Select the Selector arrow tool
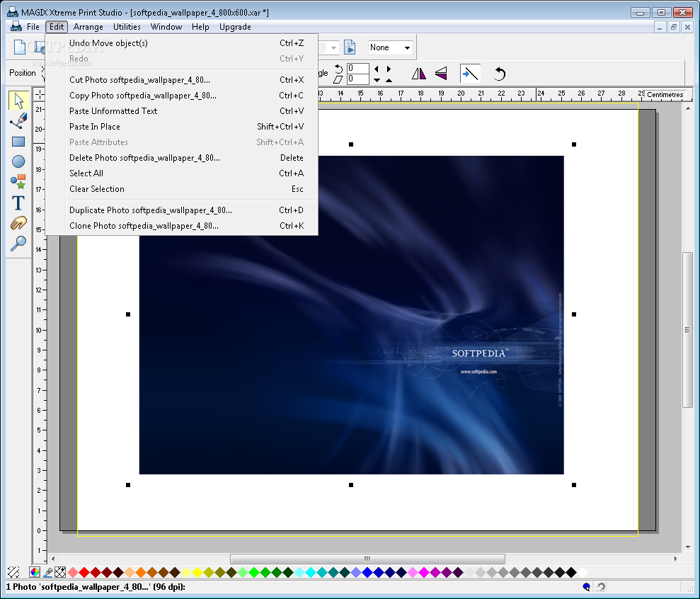The height and width of the screenshot is (599, 700). 18,101
